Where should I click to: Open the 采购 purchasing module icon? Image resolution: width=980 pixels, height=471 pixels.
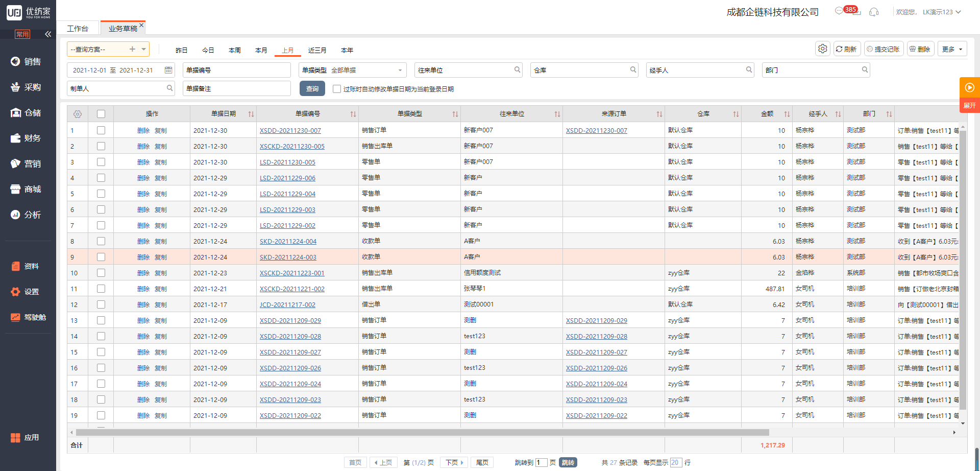point(16,87)
